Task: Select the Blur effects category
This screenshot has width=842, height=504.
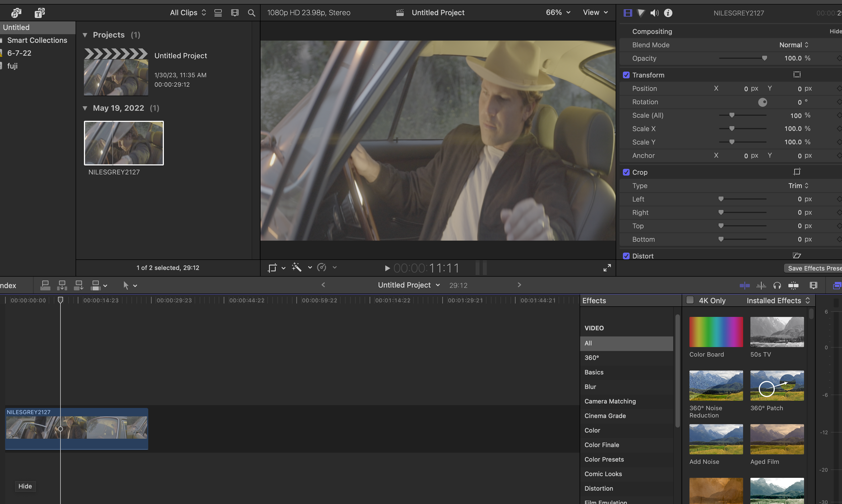Action: [x=626, y=387]
